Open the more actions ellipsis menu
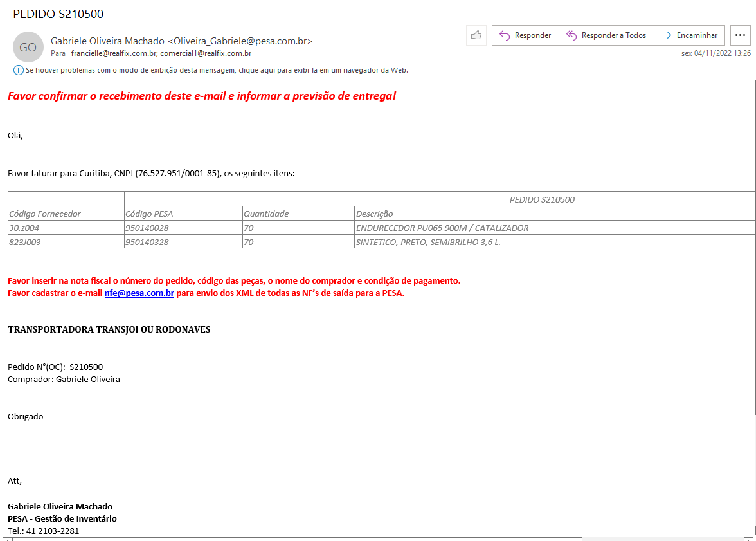The height and width of the screenshot is (541, 756). pos(741,35)
